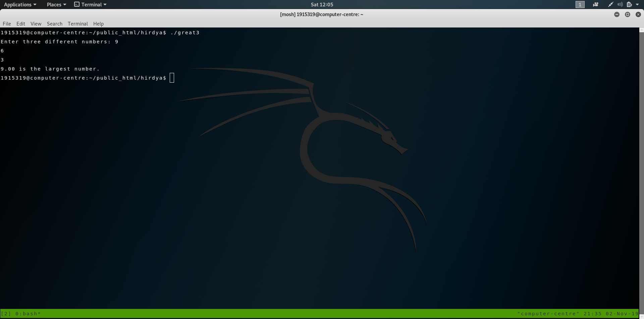Open the Terminal menu in the menu bar
This screenshot has height=319, width=644.
(x=78, y=24)
